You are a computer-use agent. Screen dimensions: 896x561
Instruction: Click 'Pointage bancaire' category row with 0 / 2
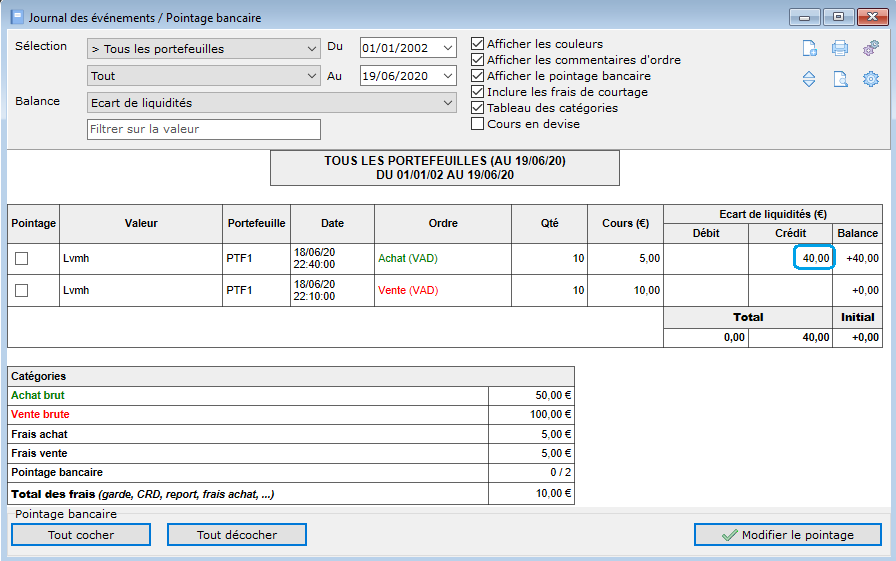pyautogui.click(x=291, y=472)
